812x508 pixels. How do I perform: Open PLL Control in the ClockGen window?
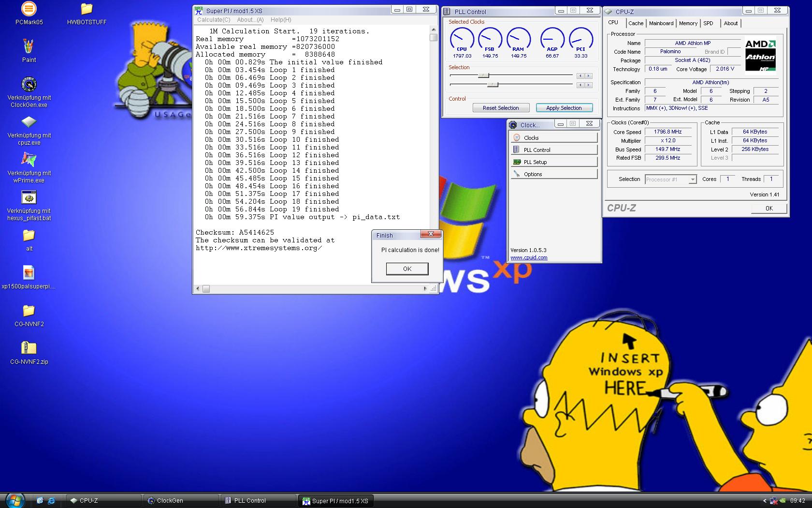point(554,150)
